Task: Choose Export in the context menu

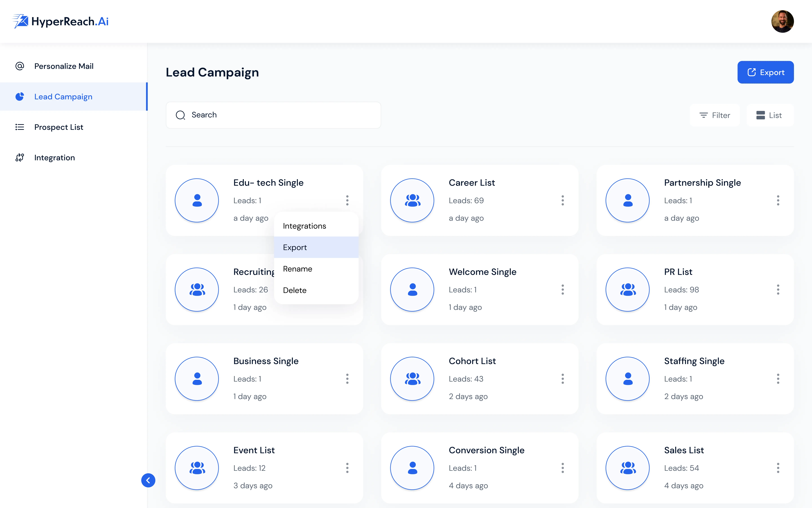Action: 316,247
